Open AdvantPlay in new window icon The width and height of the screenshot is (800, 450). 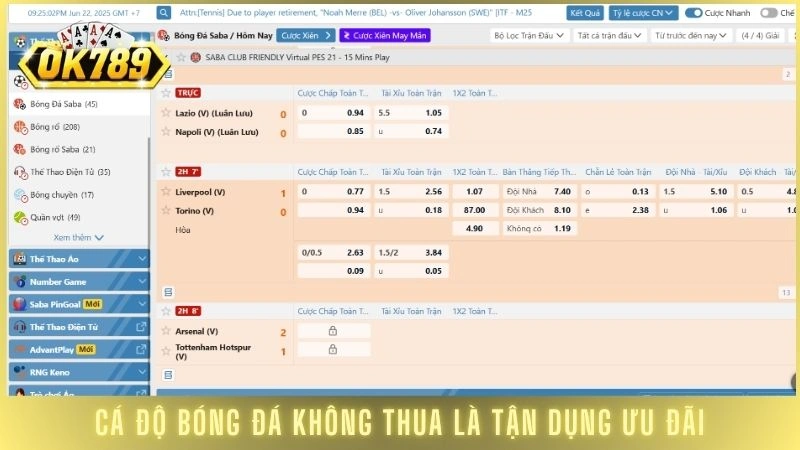click(141, 349)
